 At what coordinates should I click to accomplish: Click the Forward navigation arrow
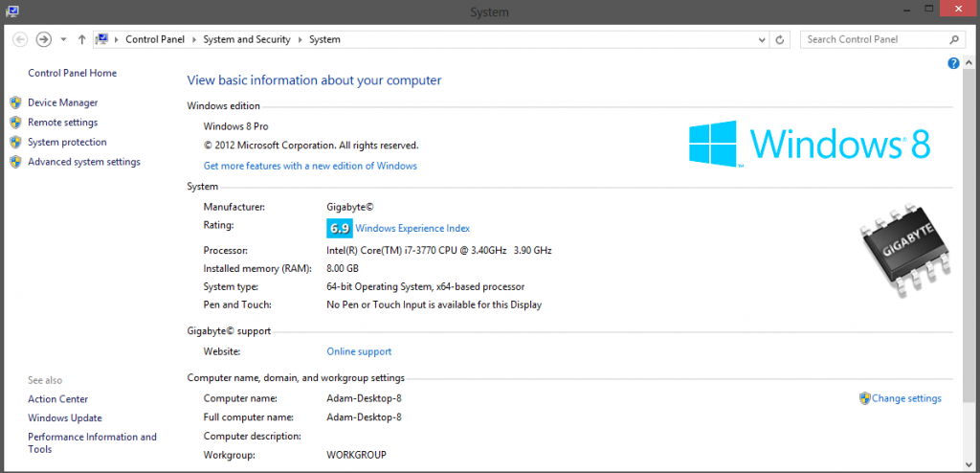[43, 39]
